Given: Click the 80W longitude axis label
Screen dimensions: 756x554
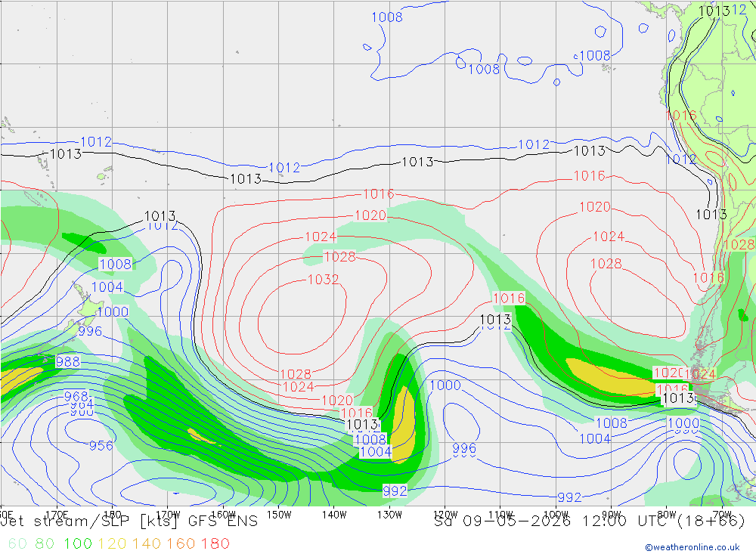Looking at the screenshot, I should pos(667,515).
